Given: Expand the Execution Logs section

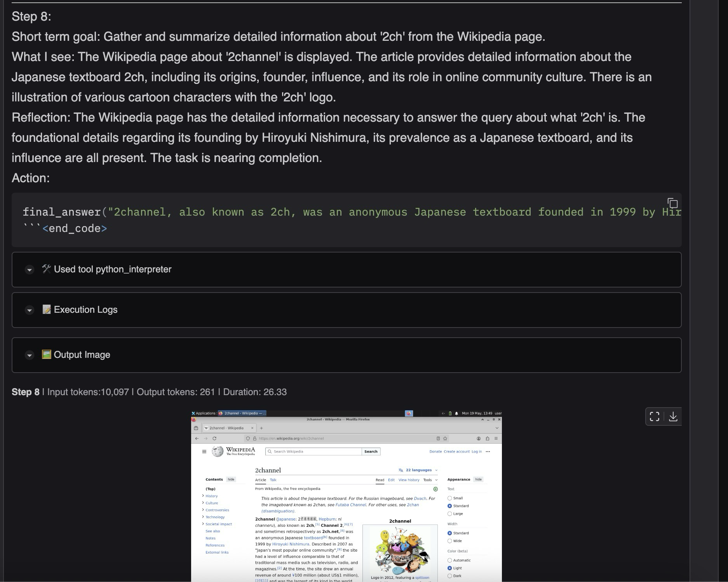Looking at the screenshot, I should (30, 310).
